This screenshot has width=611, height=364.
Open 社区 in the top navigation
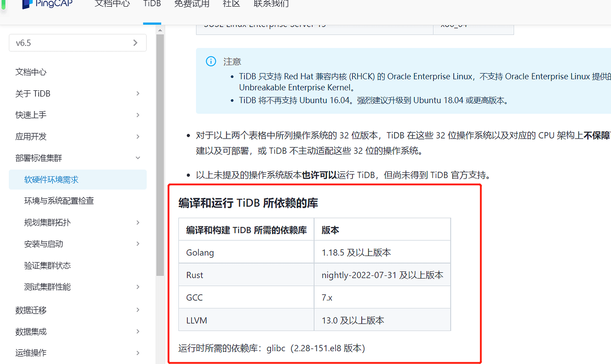point(231,4)
